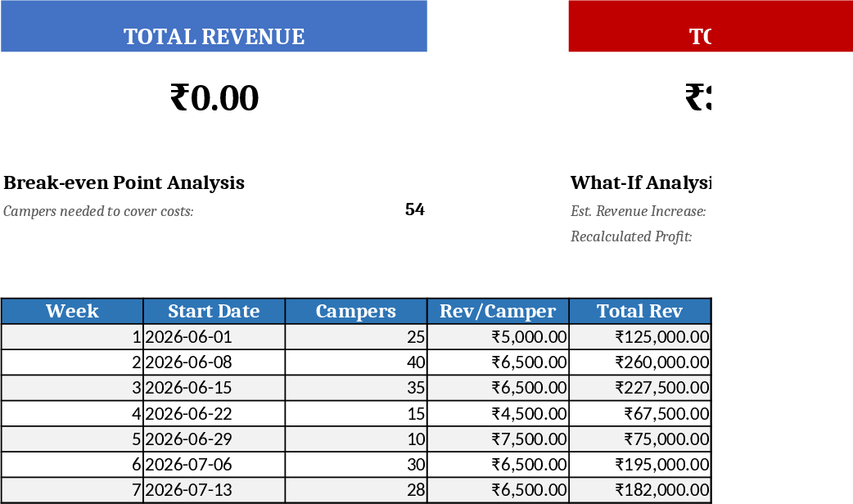Image resolution: width=853 pixels, height=504 pixels.
Task: Click the Week column header
Action: coord(72,311)
